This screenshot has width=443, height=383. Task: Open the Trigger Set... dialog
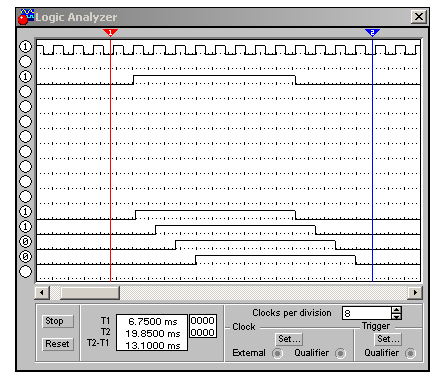(x=388, y=339)
